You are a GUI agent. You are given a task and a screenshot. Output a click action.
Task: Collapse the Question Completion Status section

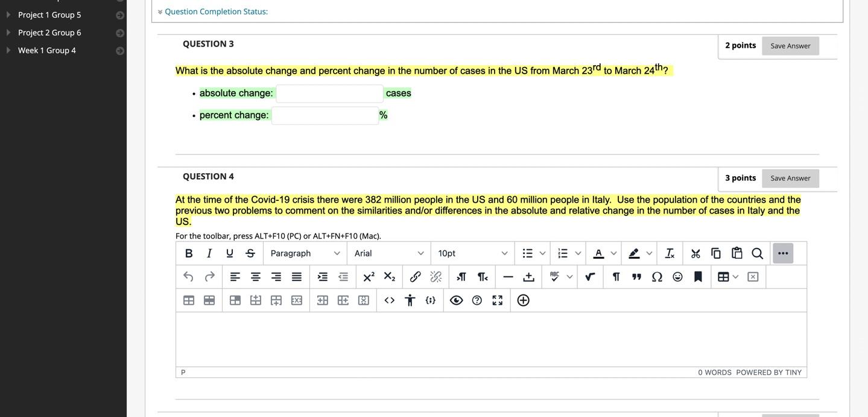pyautogui.click(x=160, y=12)
